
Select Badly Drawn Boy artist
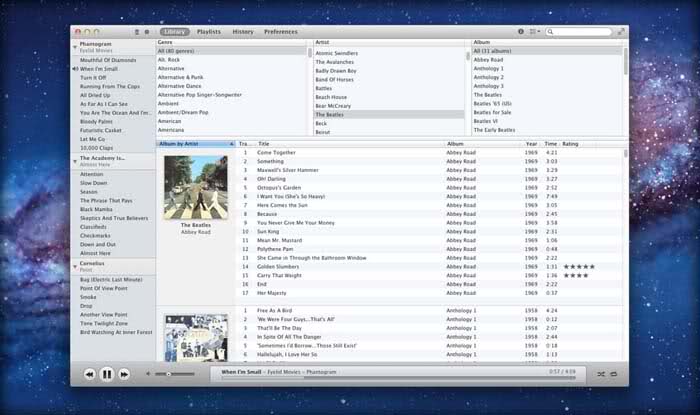336,71
